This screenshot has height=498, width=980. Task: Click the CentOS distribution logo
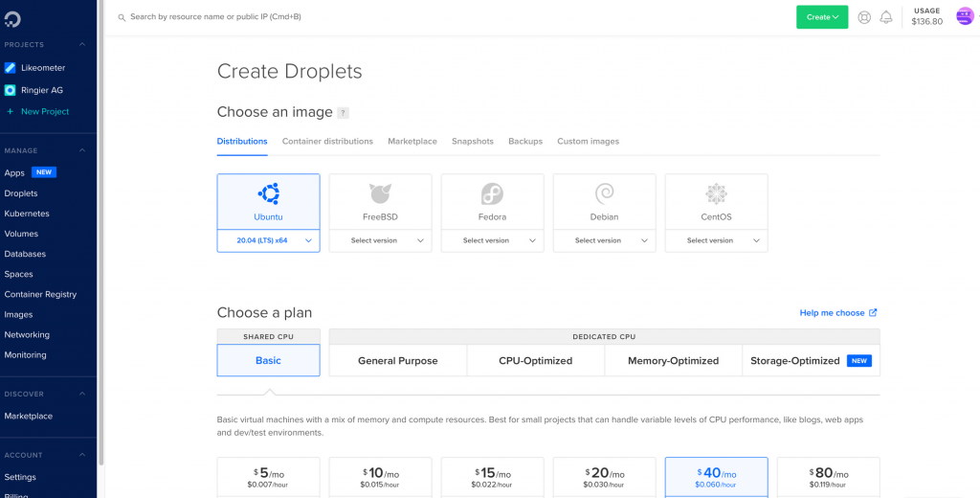(716, 194)
